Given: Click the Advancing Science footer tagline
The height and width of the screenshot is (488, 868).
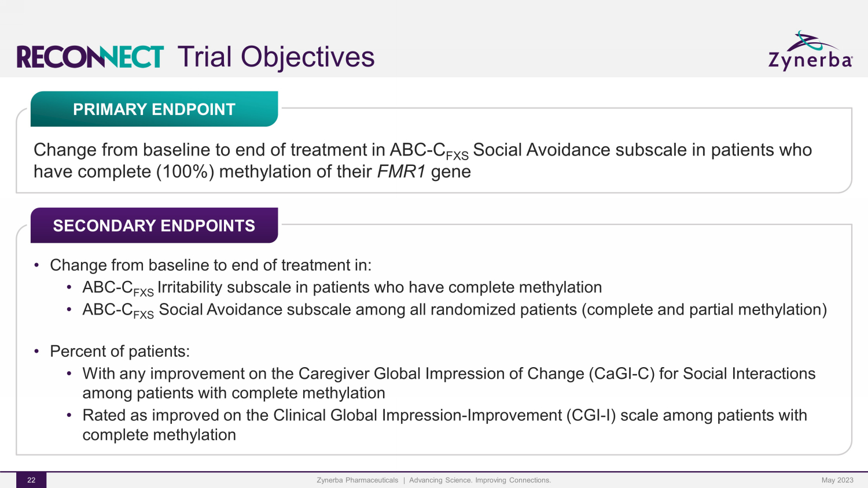Looking at the screenshot, I should tap(480, 480).
